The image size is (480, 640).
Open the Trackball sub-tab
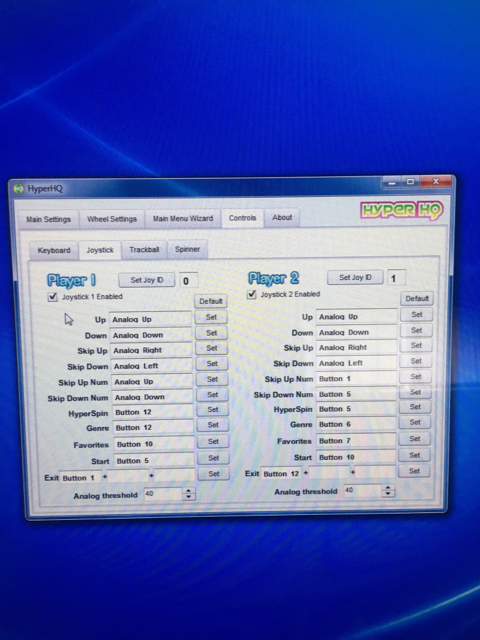[144, 249]
